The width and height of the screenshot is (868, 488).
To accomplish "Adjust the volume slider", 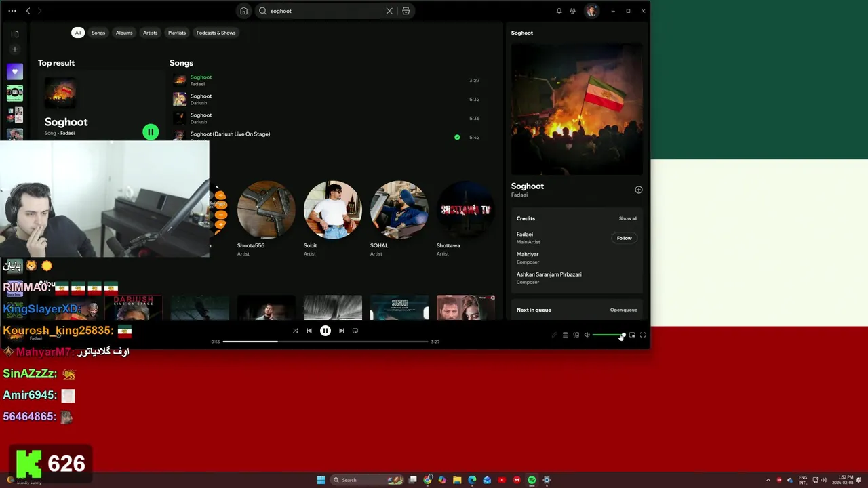I will [608, 335].
